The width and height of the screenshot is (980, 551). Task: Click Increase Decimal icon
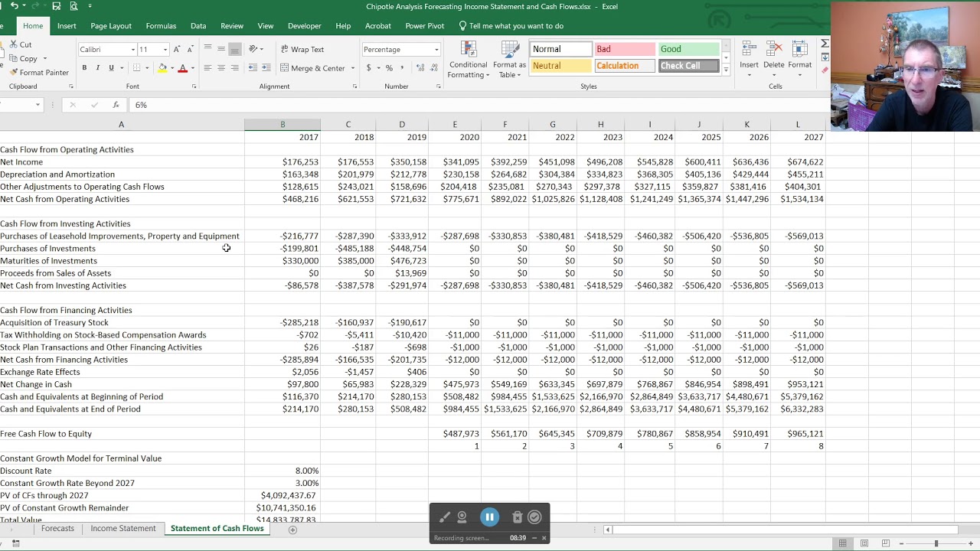tap(420, 68)
